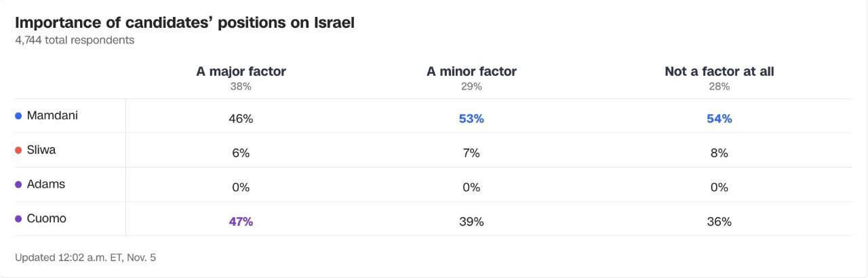Click Mamdani's highlighted 54% value
The height and width of the screenshot is (278, 868).
(719, 119)
